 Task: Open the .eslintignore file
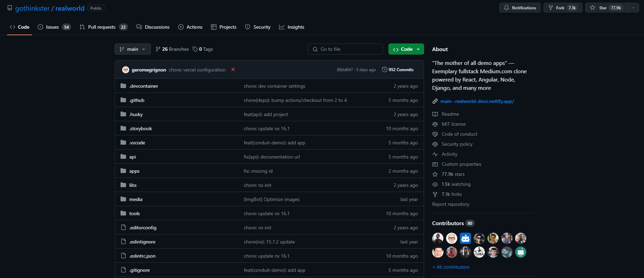click(142, 242)
